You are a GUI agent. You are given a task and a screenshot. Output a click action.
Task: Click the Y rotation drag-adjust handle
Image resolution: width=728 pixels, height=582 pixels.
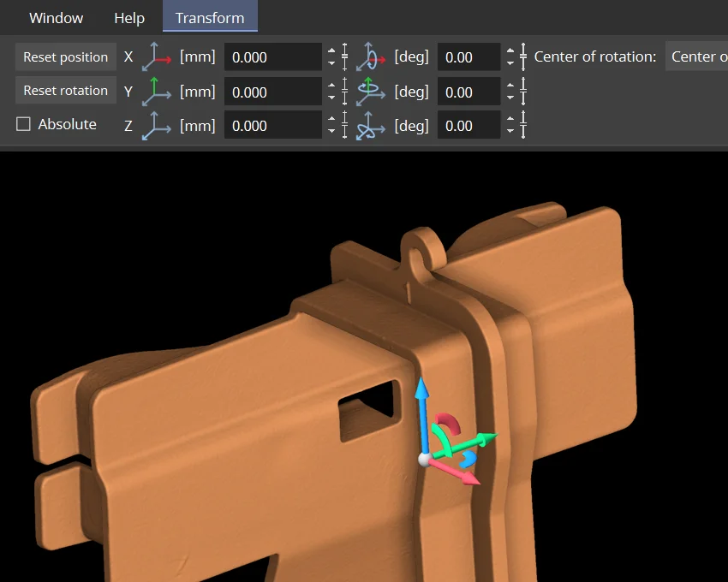(523, 91)
